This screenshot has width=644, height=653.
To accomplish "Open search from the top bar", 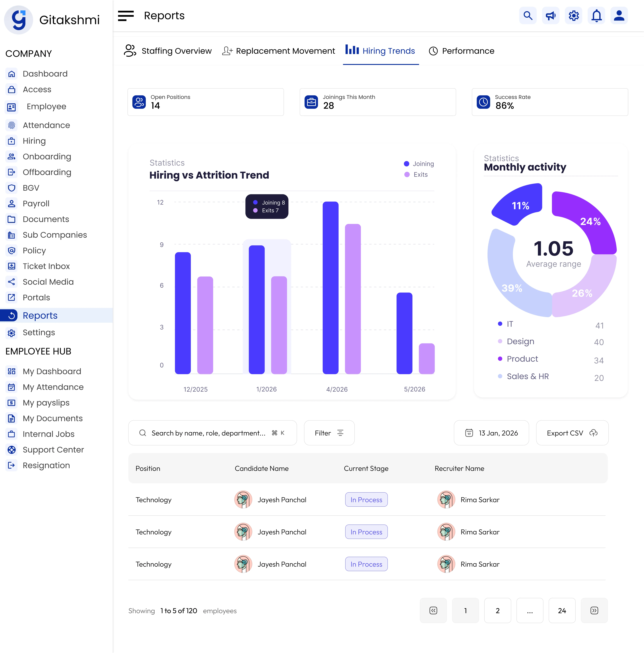I will pos(528,16).
